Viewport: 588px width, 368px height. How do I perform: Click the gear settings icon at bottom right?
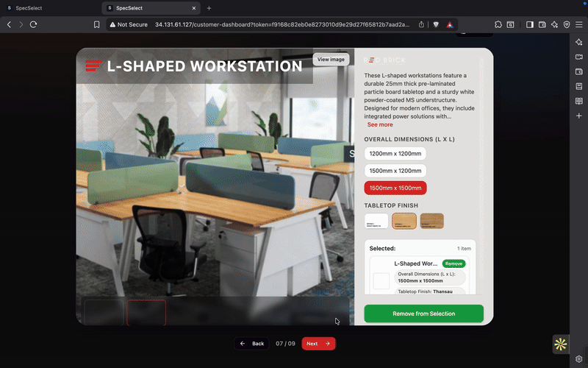coord(579,359)
